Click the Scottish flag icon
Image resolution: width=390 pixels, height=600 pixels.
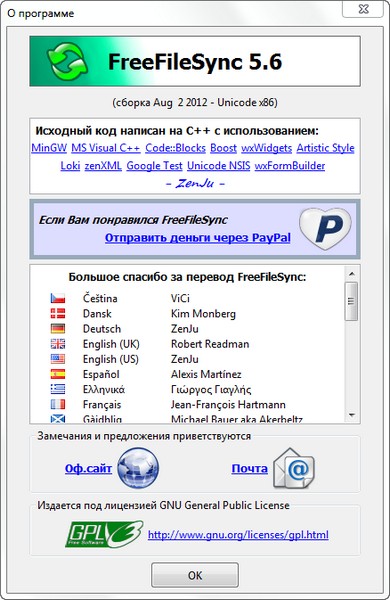(x=58, y=419)
